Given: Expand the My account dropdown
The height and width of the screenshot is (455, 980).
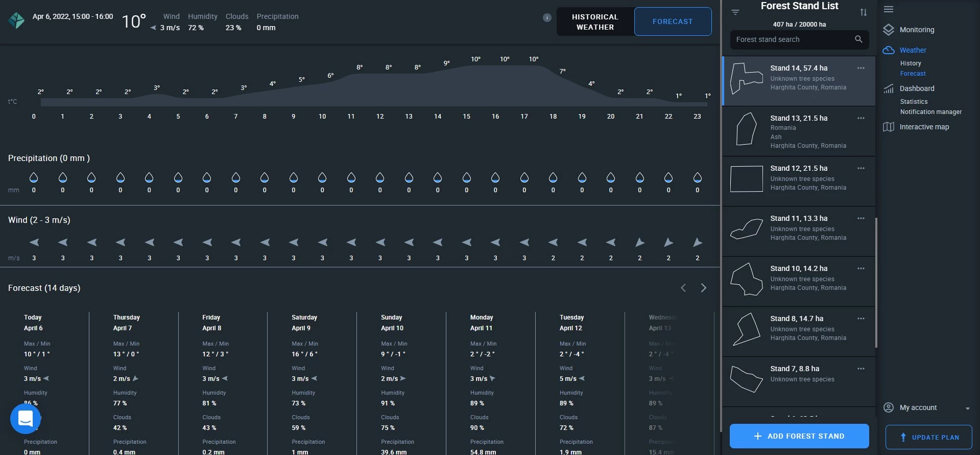Looking at the screenshot, I should click(x=967, y=408).
